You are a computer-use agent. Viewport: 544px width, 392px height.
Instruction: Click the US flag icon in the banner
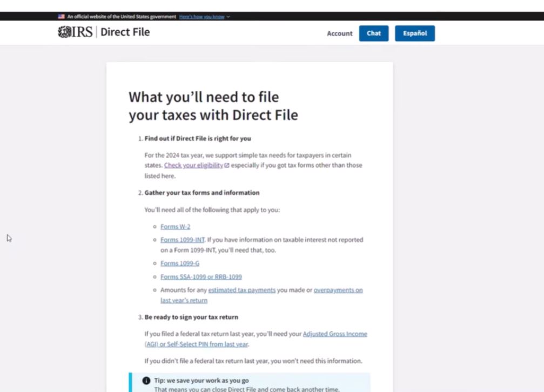coord(61,16)
